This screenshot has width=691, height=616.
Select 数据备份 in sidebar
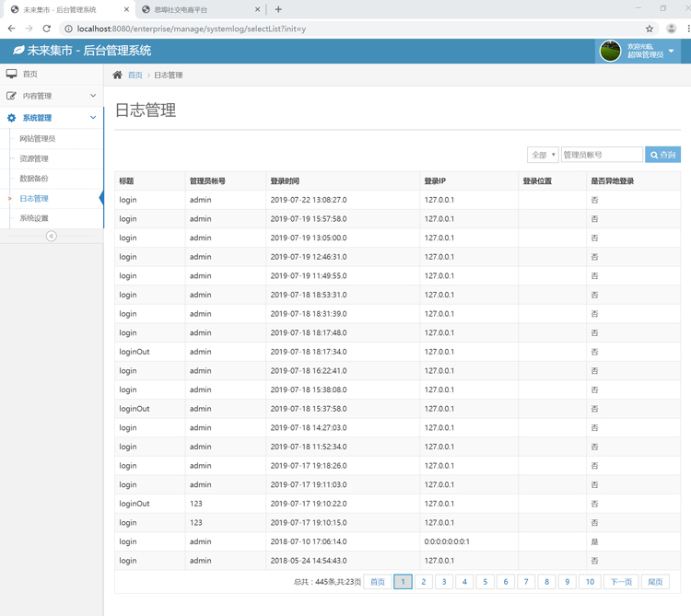pyautogui.click(x=34, y=179)
